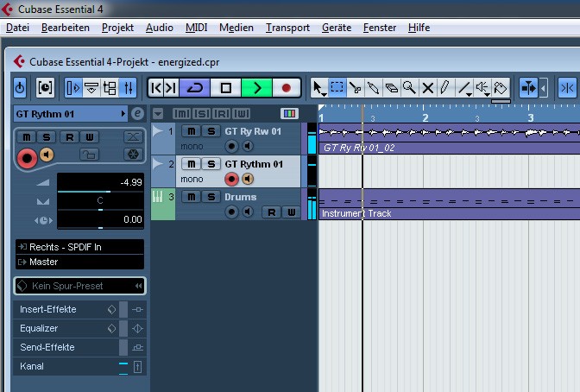Screen dimensions: 580x392
Task: Toggle Inspector record enable button
Action: click(27, 158)
